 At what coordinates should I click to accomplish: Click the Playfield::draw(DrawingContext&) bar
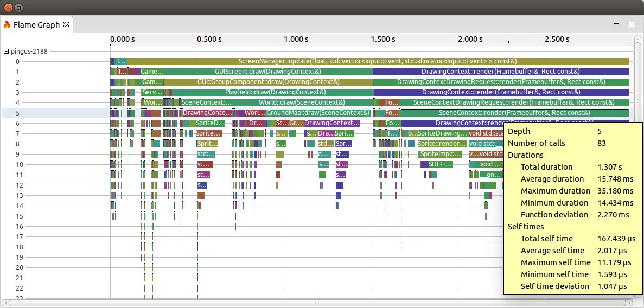[x=269, y=92]
